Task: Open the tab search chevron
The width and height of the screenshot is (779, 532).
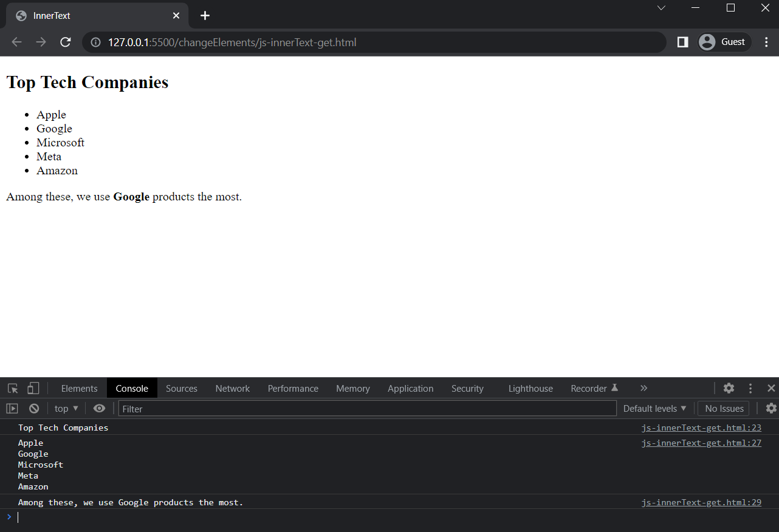Action: 661,8
